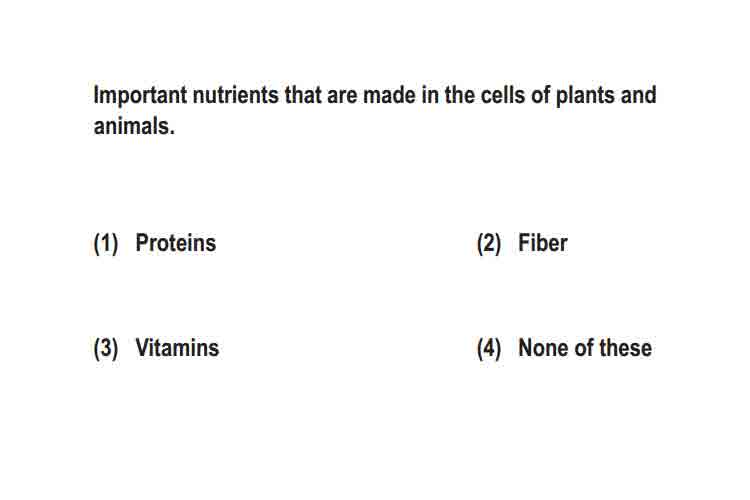Click the (3) option number marker
750x500 pixels.
[106, 348]
